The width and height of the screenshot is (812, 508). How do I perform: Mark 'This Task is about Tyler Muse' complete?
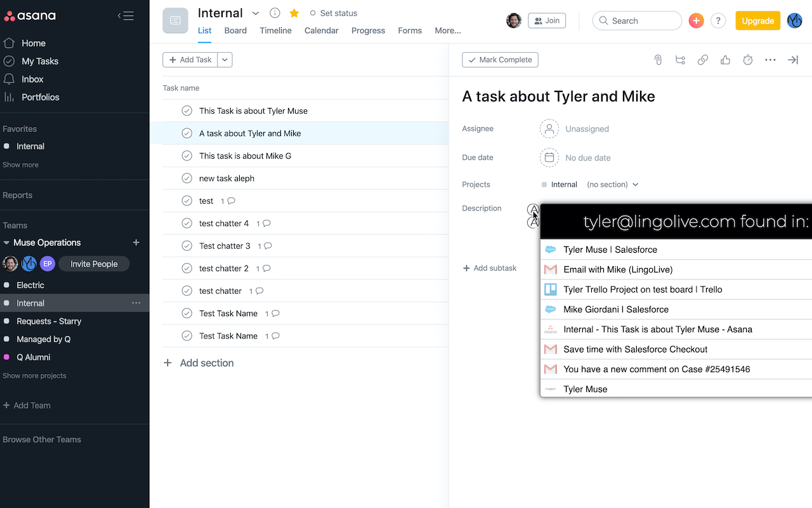click(x=187, y=110)
